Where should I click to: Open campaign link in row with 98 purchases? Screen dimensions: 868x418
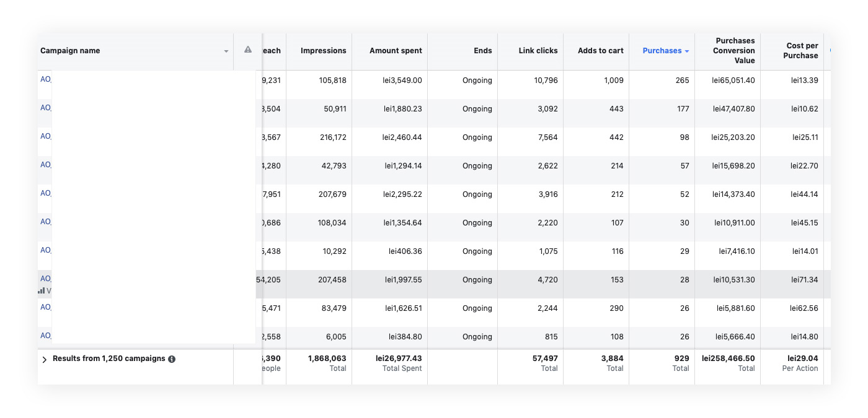(x=45, y=136)
